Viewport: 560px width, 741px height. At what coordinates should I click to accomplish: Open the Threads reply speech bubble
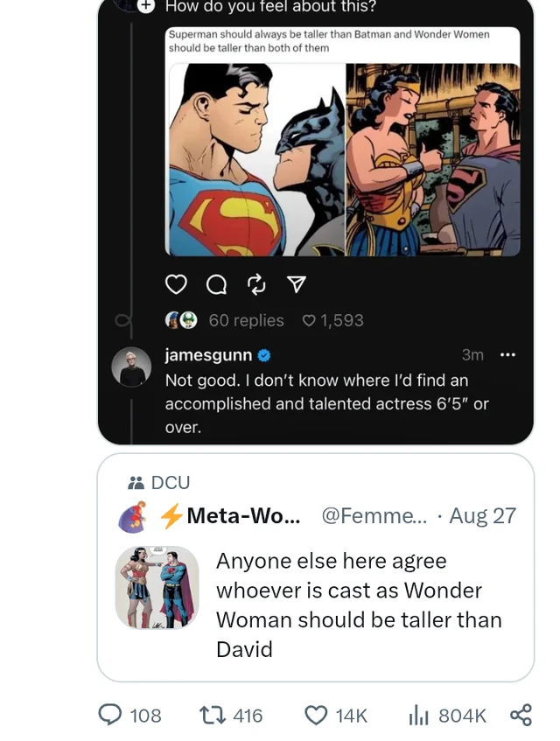215,284
